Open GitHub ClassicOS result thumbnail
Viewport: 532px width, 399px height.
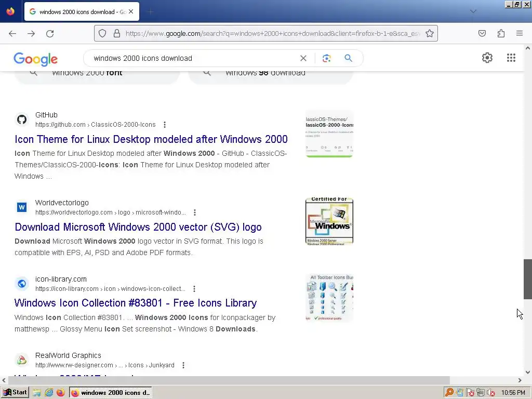point(329,134)
